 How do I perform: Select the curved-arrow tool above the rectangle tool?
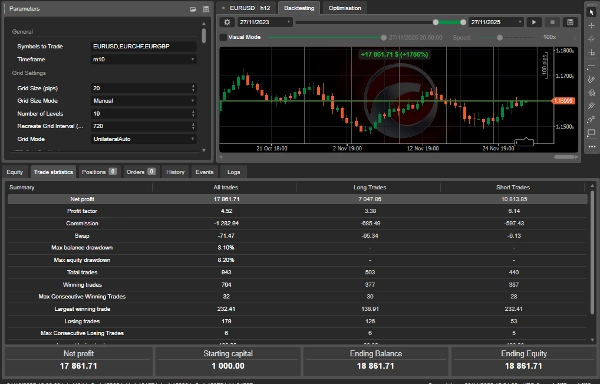pos(592,119)
